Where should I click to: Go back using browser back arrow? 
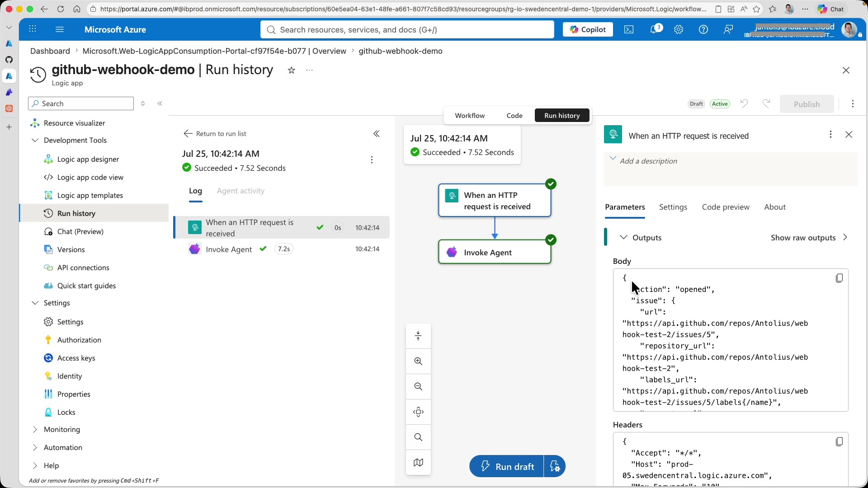tap(44, 9)
